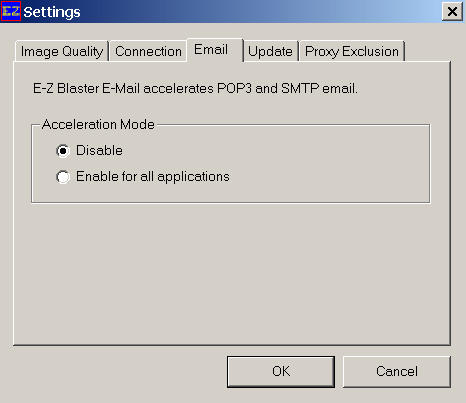Go to the Update tab
Image resolution: width=466 pixels, height=403 pixels.
click(x=270, y=51)
